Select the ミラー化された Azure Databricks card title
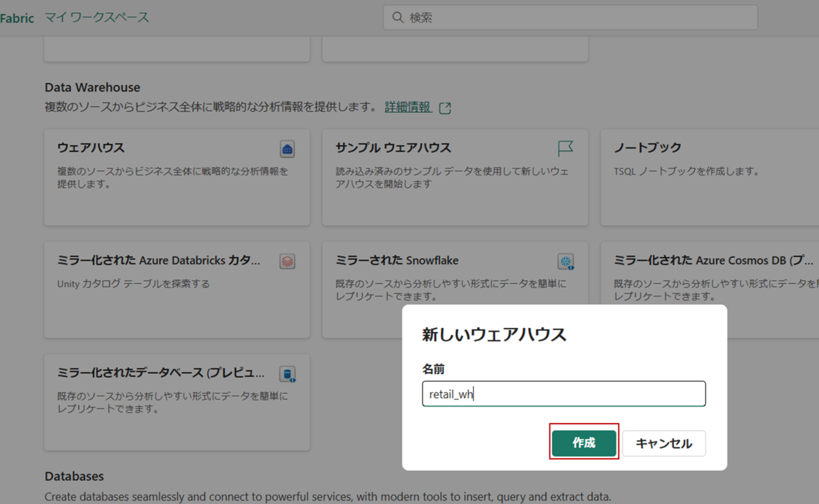Viewport: 819px width, 504px height. pyautogui.click(x=159, y=261)
